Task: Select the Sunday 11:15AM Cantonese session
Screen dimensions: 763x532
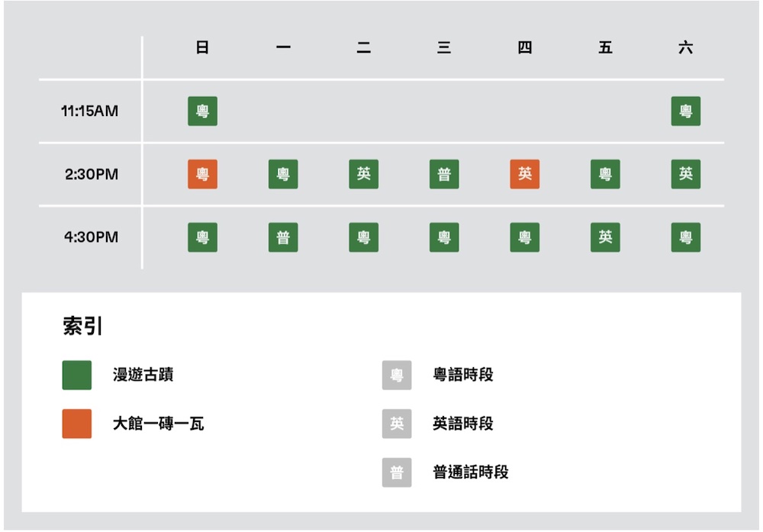Action: click(202, 111)
